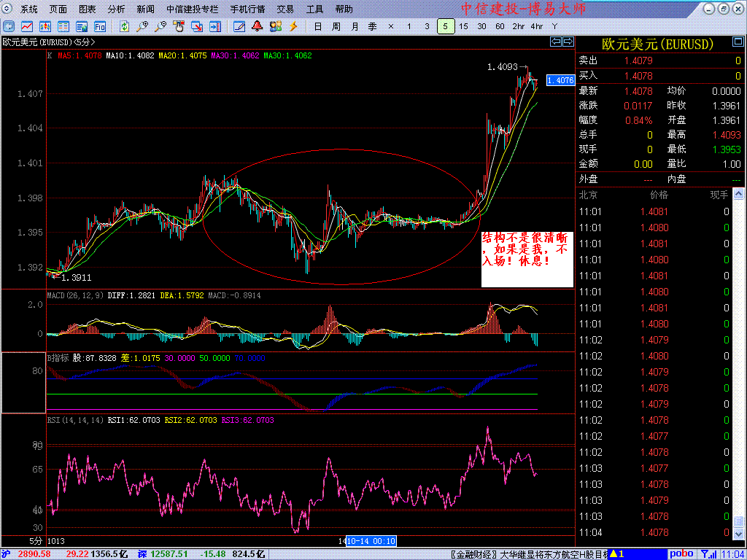This screenshot has width=747, height=560.
Task: Click the lightning bolt quick-trade icon
Action: coord(293,26)
